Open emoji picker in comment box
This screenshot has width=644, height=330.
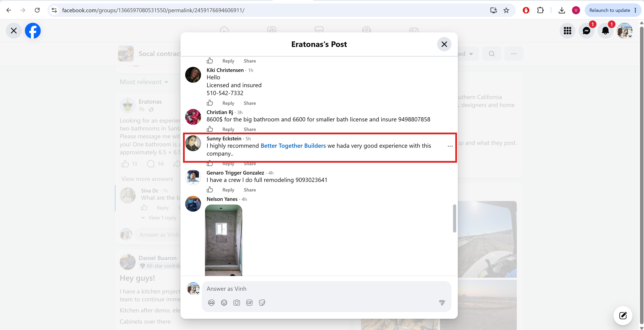pos(224,303)
